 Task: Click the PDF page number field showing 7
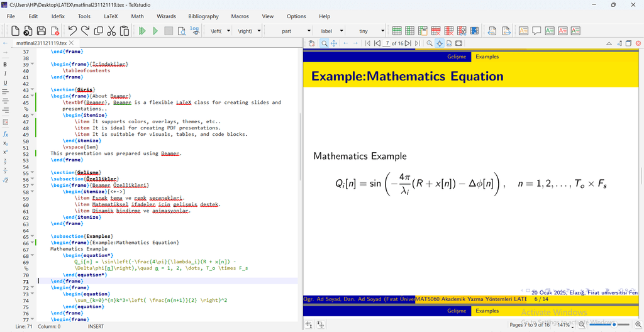pos(386,43)
